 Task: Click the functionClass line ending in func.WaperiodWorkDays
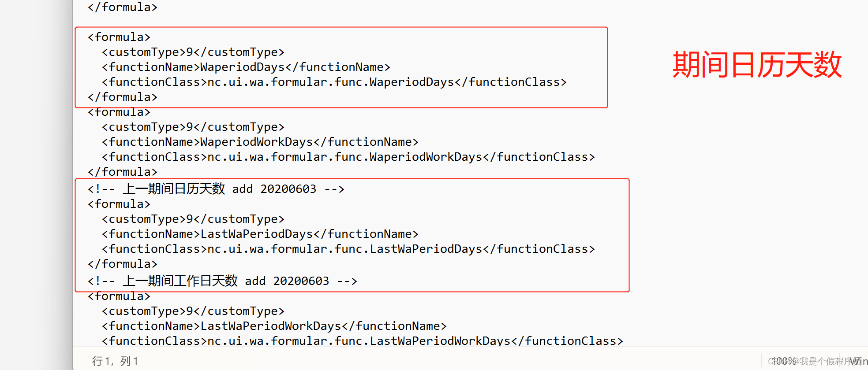(348, 157)
